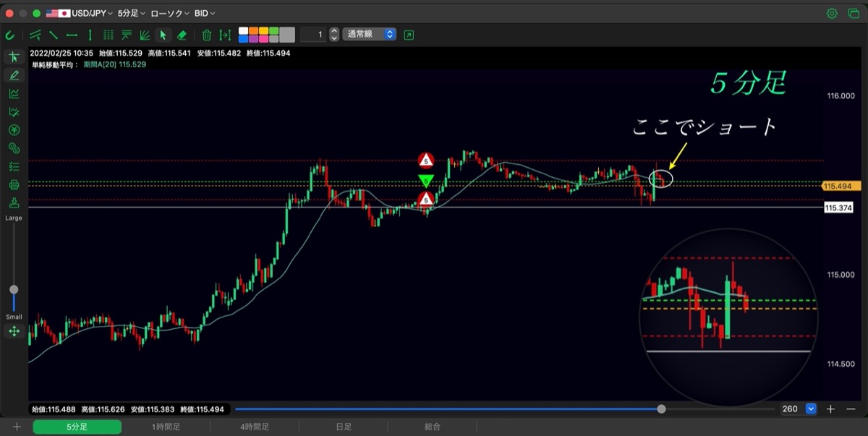Toggle the pencil drawing mode

(14, 75)
